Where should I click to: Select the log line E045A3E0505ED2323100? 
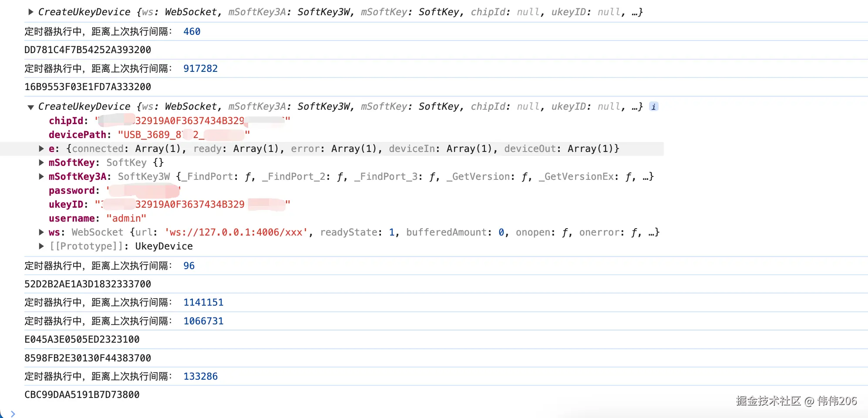click(x=82, y=340)
